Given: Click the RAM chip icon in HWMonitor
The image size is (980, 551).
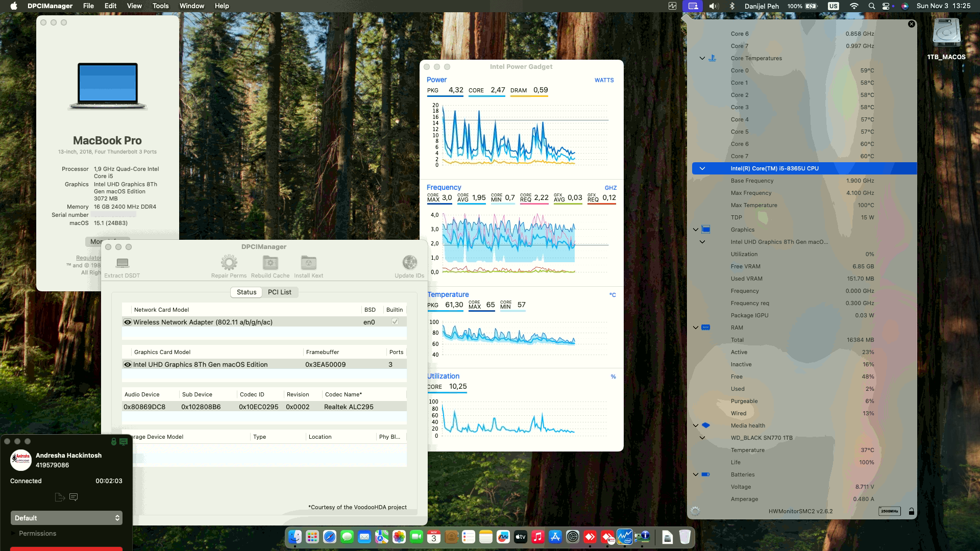Looking at the screenshot, I should pyautogui.click(x=706, y=328).
